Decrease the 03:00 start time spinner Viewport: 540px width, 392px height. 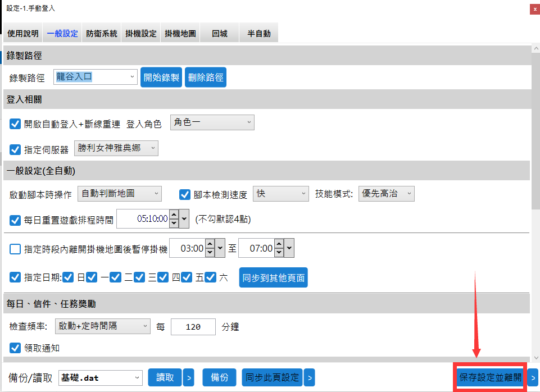point(210,252)
